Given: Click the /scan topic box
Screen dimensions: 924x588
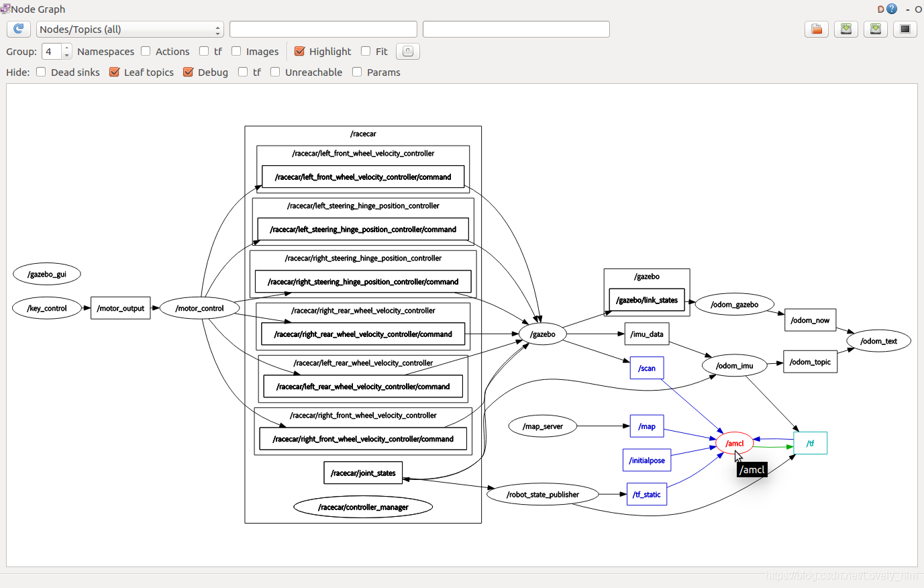Looking at the screenshot, I should click(x=647, y=368).
